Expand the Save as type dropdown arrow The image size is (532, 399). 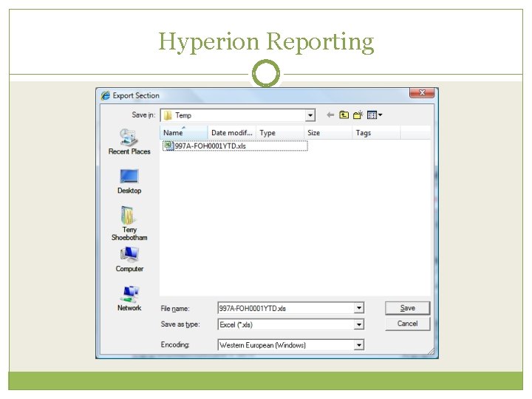(x=359, y=324)
